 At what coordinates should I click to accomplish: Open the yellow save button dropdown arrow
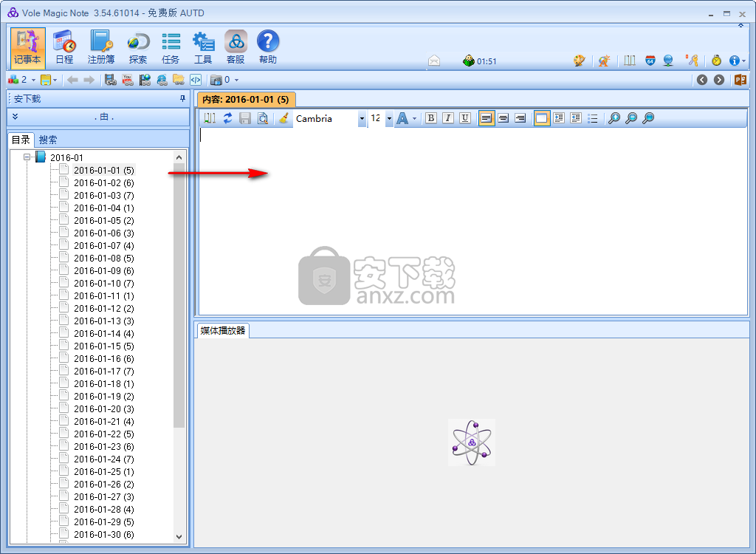click(55, 80)
